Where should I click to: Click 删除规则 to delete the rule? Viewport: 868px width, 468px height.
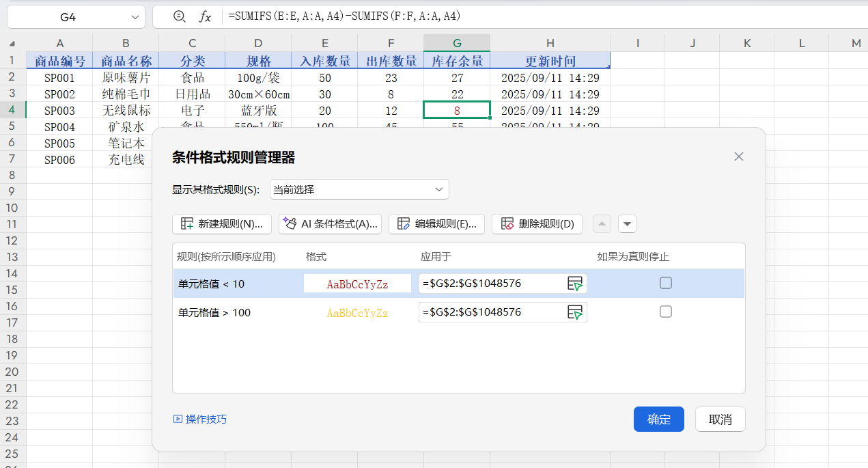537,224
